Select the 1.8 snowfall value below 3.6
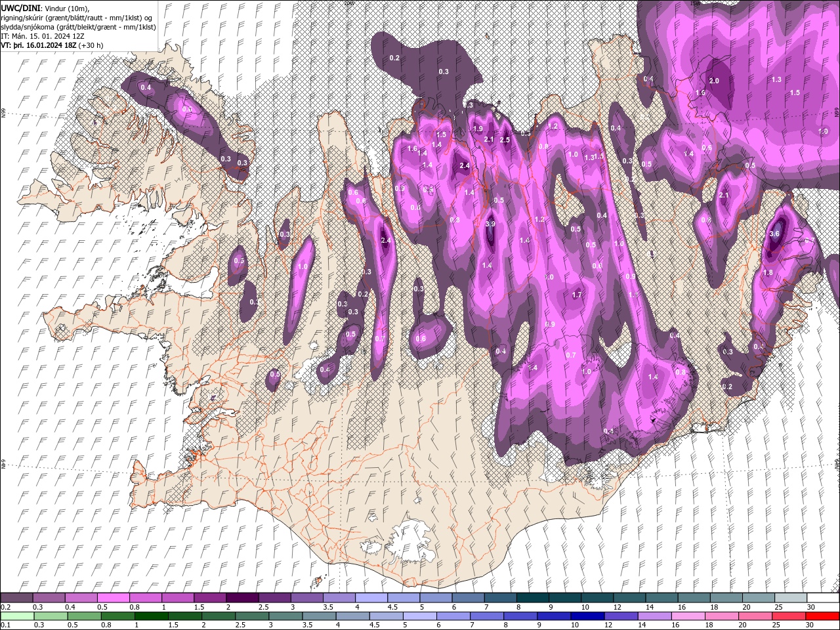The image size is (840, 630). 768,272
